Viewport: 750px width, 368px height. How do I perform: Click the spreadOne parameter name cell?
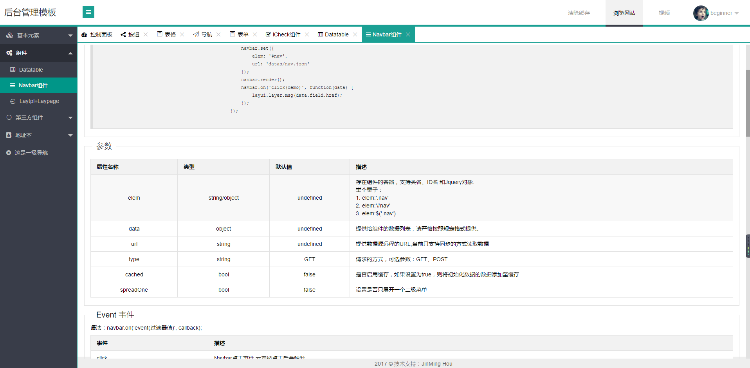pyautogui.click(x=134, y=290)
